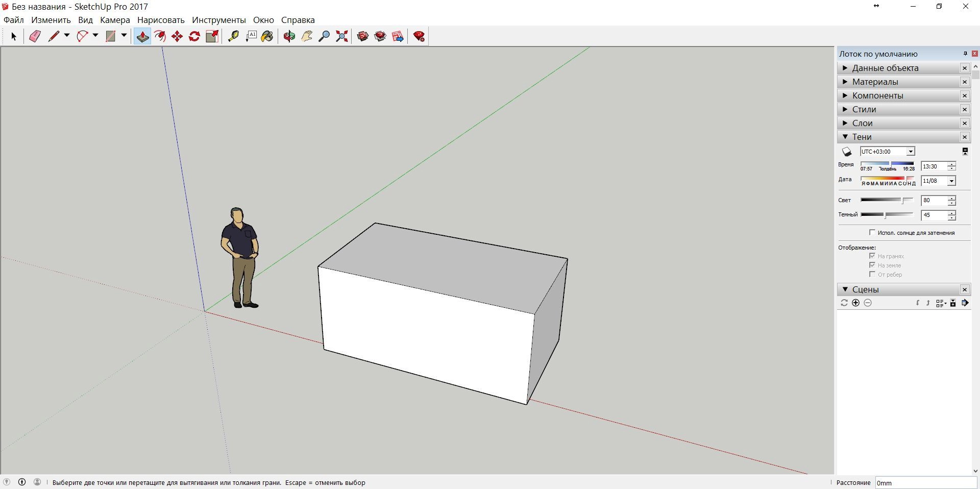Viewport: 980px width, 489px height.
Task: Choose the Line pencil tool
Action: (x=54, y=36)
